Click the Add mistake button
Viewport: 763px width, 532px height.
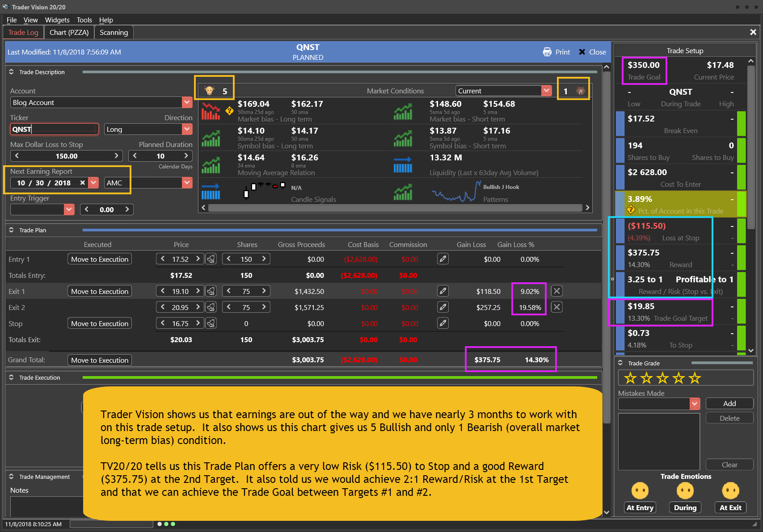coord(729,403)
